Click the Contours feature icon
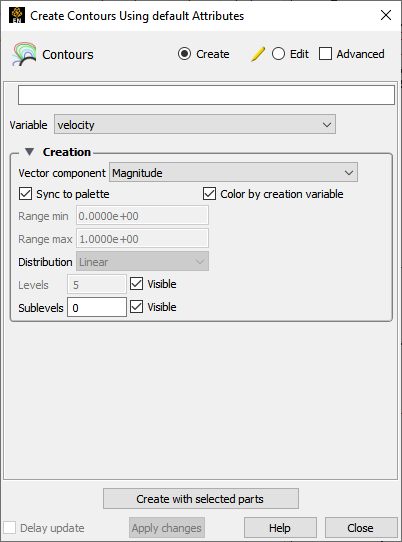 click(24, 54)
